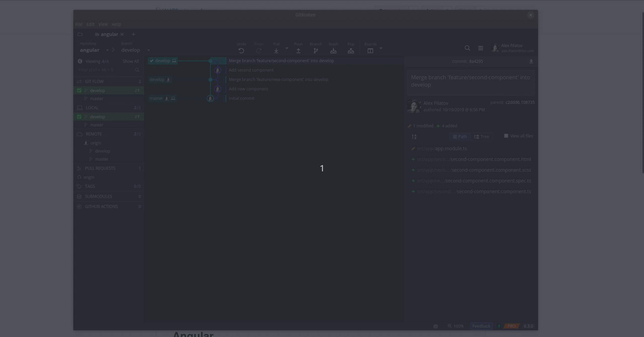The width and height of the screenshot is (644, 337).
Task: Collapse the REMOTE section
Action: coord(109,134)
